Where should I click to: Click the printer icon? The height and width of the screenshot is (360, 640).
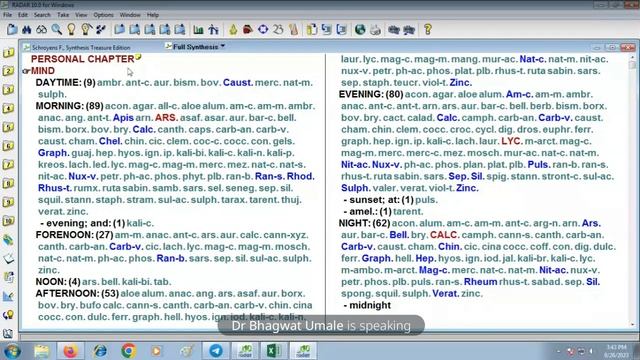376,29
